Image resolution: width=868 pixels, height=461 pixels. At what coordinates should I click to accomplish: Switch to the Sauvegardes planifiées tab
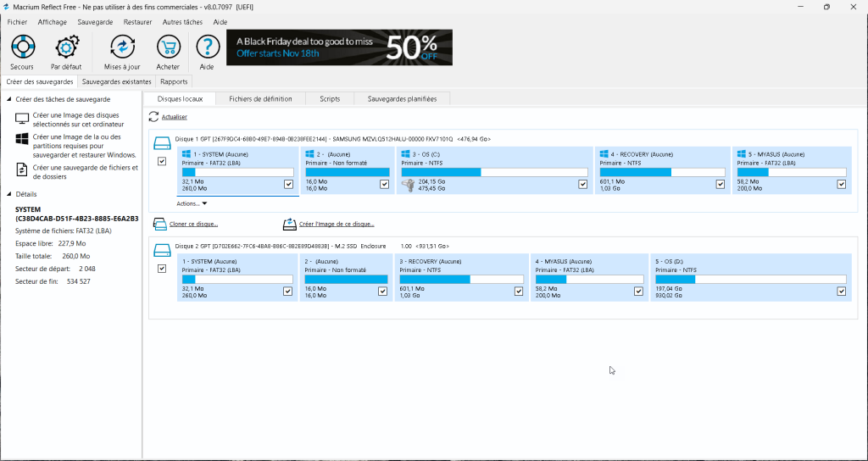coord(402,98)
